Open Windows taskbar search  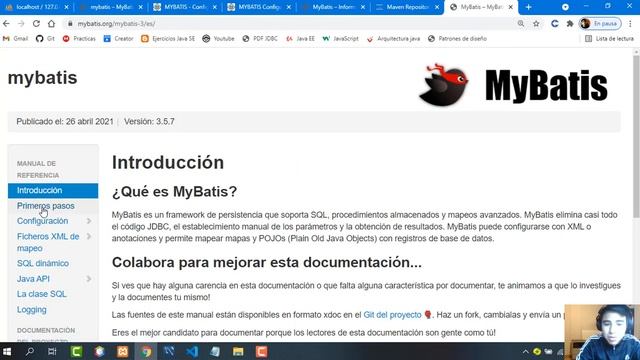[x=30, y=351]
